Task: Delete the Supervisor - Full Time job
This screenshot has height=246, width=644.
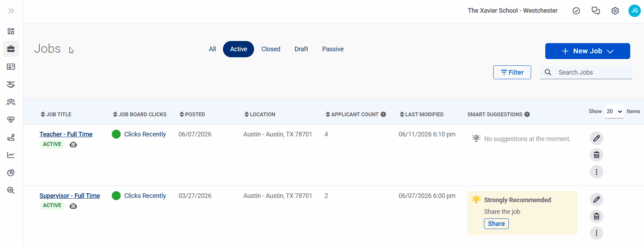Action: tap(597, 216)
